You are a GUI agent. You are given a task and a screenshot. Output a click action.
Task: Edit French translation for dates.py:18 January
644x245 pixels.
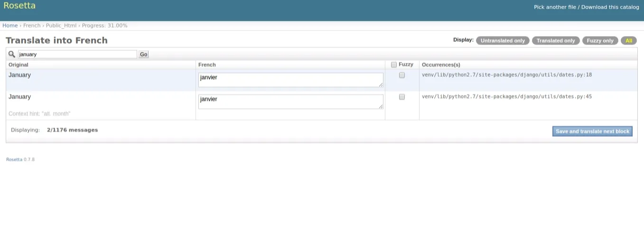tap(290, 80)
